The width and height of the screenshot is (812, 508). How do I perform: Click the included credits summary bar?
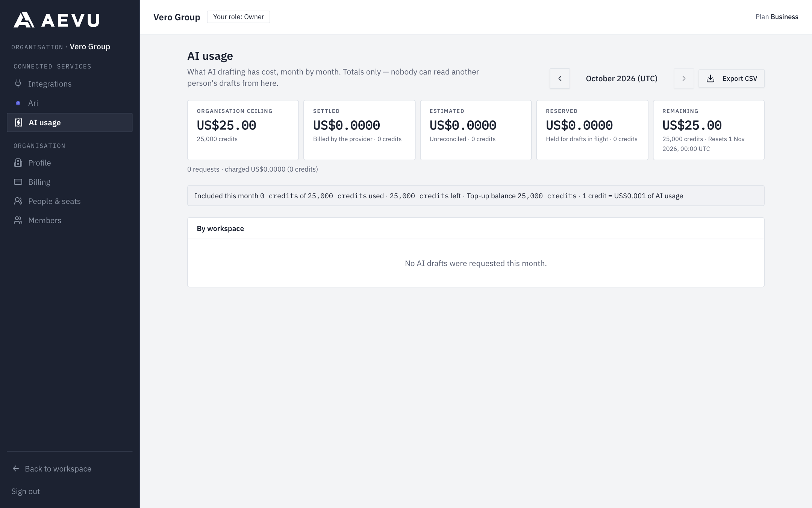[476, 196]
